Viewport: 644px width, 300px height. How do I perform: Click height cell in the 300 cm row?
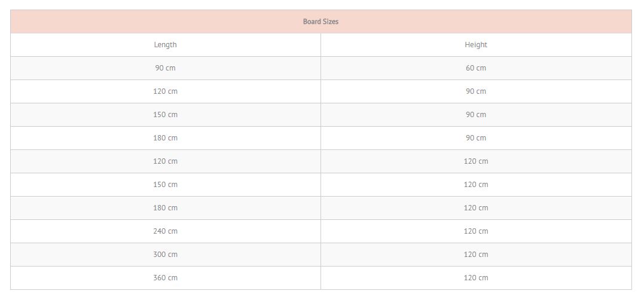point(476,255)
